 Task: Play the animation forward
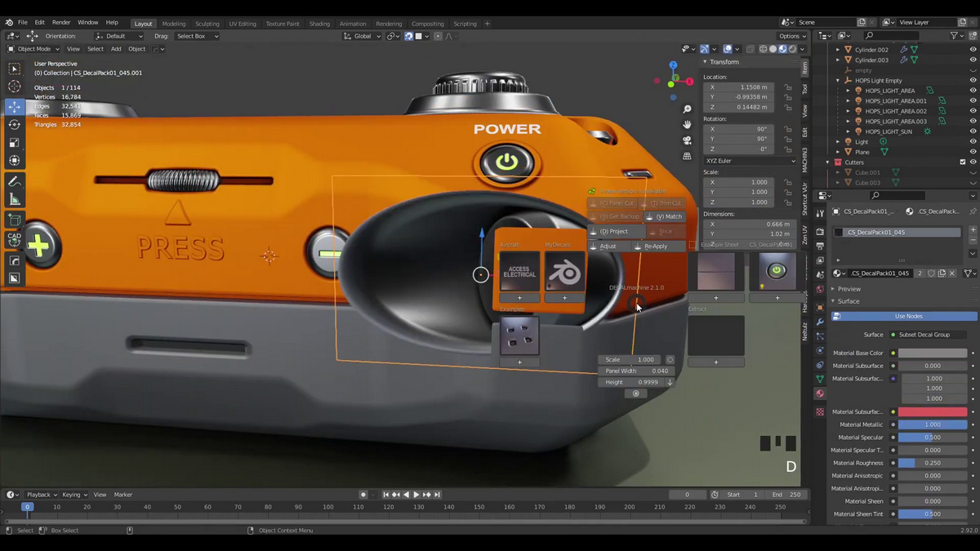coord(416,495)
